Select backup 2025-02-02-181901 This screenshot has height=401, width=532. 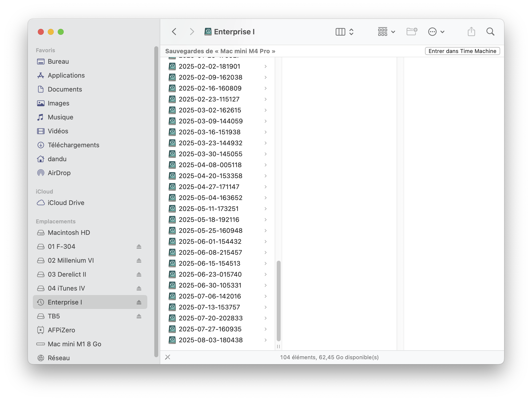click(x=218, y=66)
